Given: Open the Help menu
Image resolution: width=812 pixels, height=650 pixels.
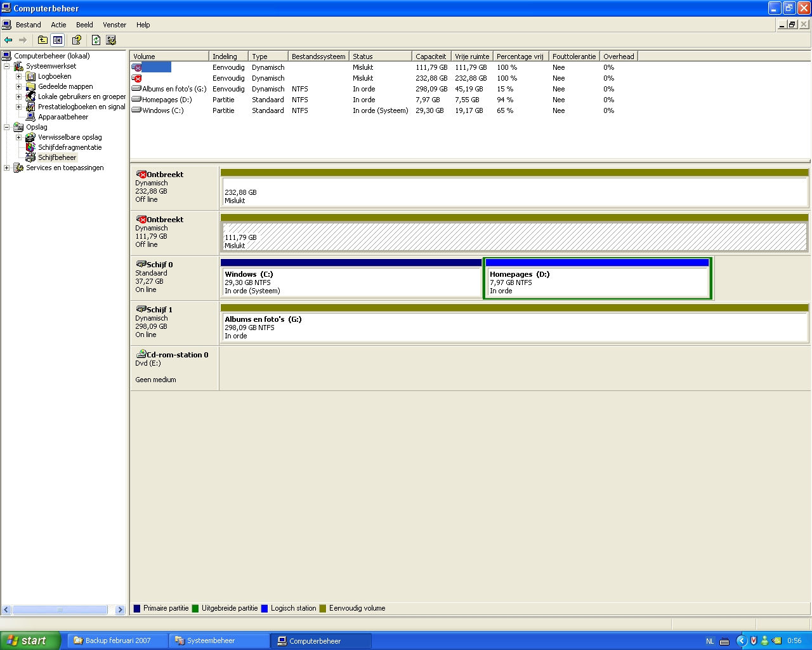Looking at the screenshot, I should (143, 25).
